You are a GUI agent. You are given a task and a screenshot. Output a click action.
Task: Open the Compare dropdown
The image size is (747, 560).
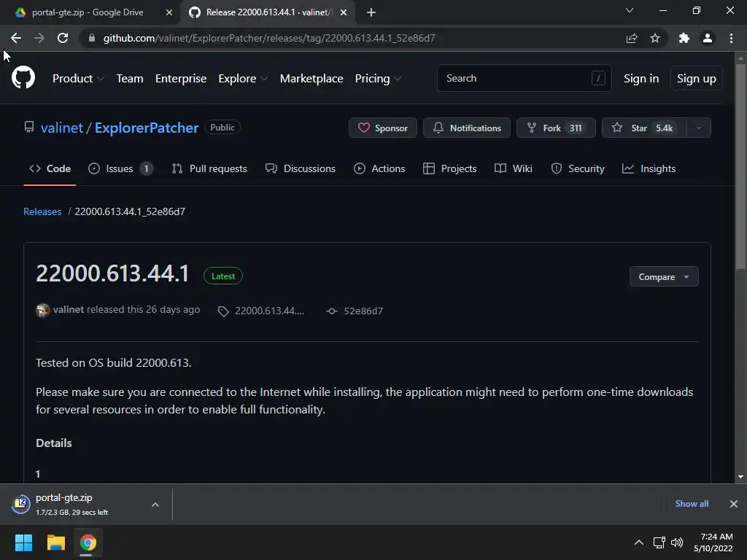point(664,276)
